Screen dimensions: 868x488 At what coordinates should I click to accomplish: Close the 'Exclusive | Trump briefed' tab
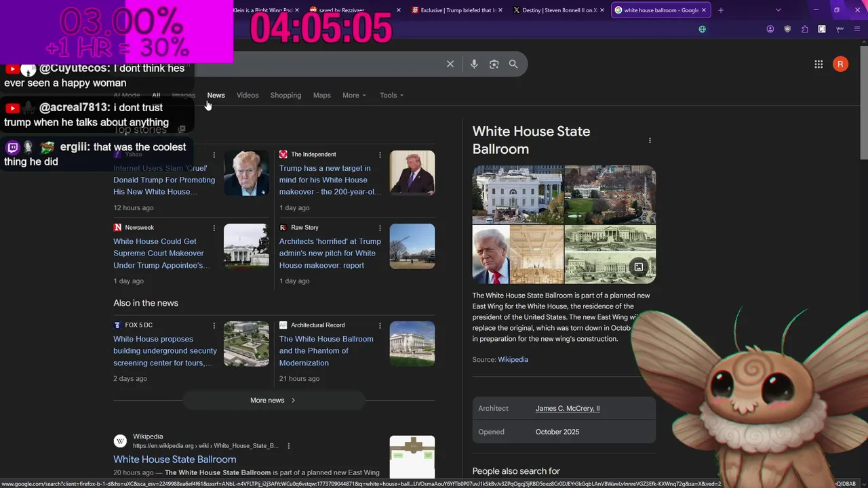point(500,10)
